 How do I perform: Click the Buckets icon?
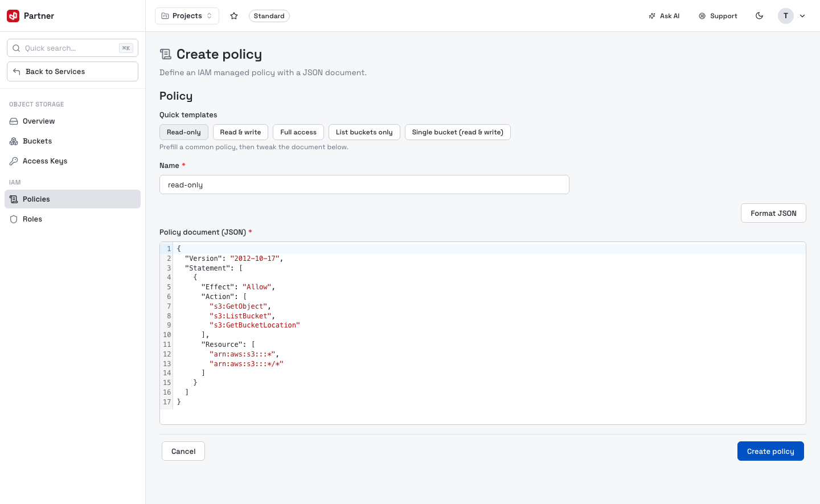(x=14, y=141)
